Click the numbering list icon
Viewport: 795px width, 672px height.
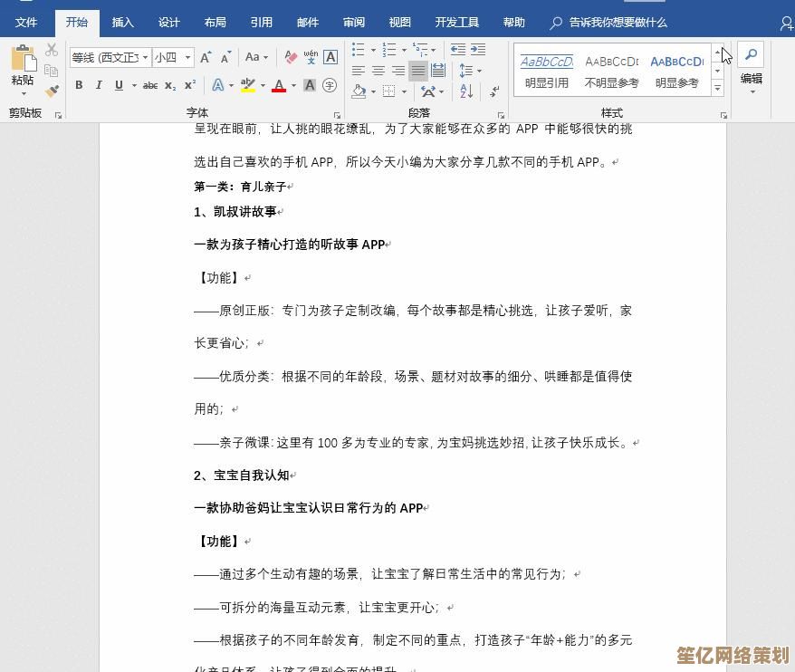point(389,50)
